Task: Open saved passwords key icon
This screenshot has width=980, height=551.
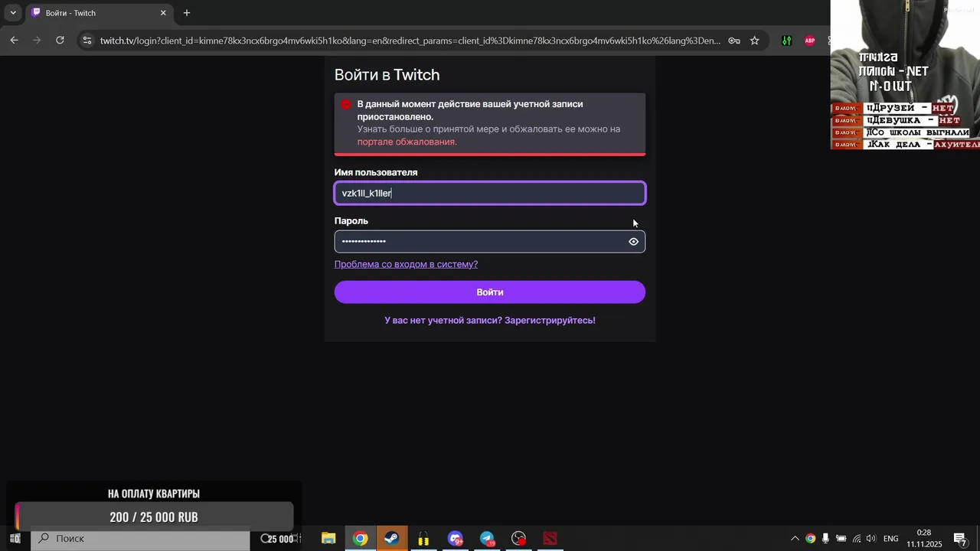Action: click(733, 41)
